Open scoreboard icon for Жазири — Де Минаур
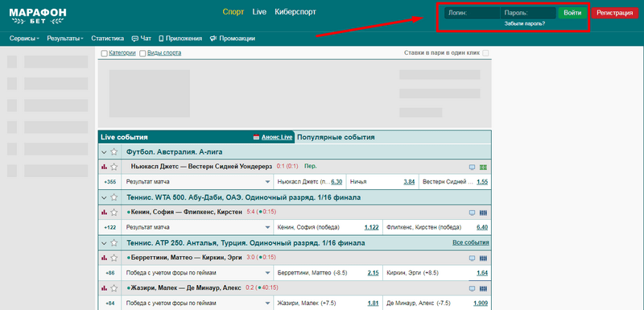 click(484, 288)
